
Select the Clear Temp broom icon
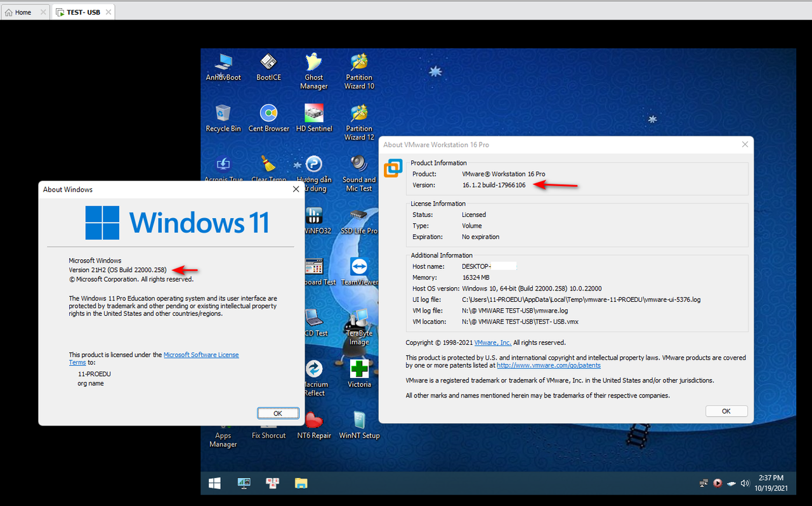tap(268, 169)
